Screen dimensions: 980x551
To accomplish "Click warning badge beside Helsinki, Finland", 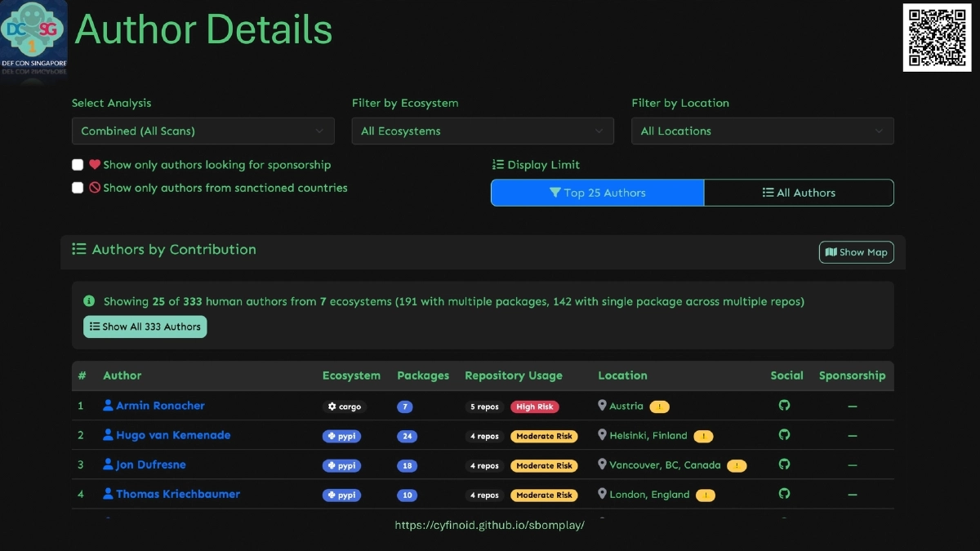I will [703, 436].
